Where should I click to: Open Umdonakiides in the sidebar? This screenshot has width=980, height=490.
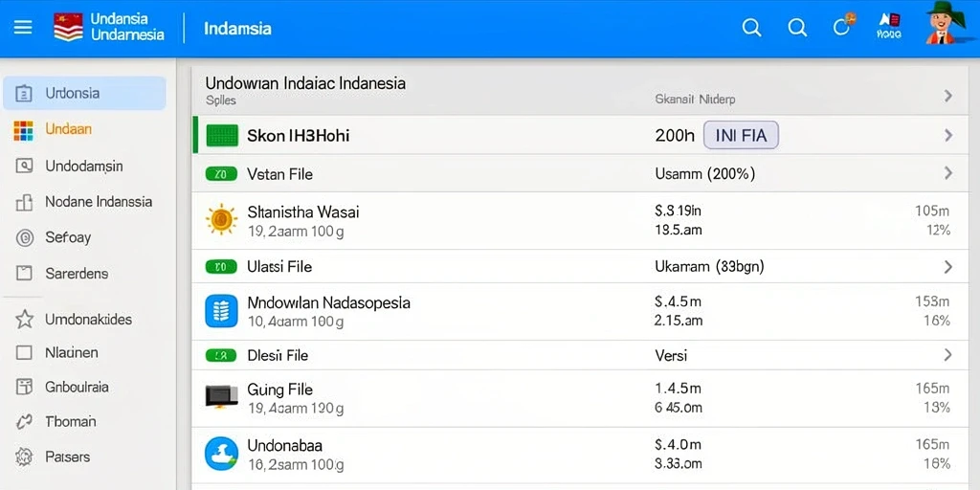click(89, 320)
